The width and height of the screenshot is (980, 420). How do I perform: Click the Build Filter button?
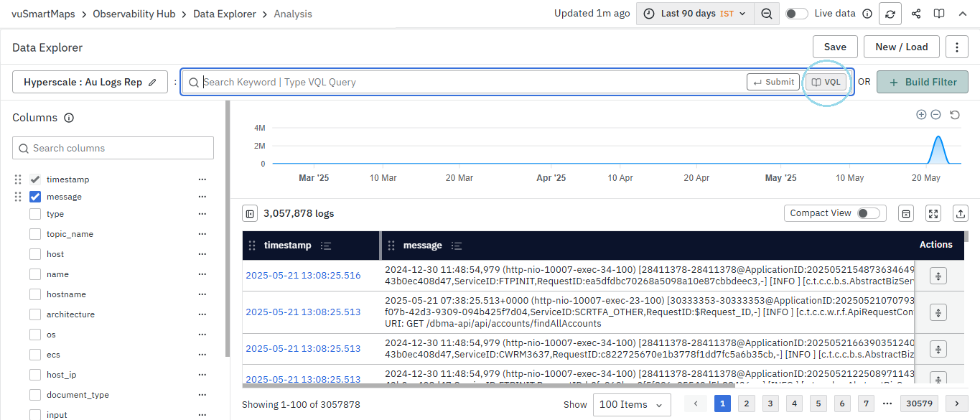923,82
